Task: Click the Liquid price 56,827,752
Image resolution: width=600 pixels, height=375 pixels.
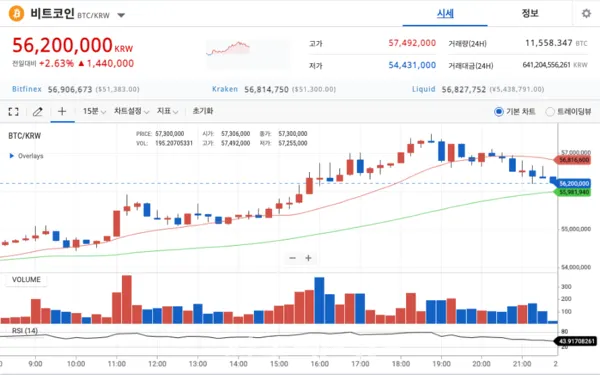Action: 464,90
